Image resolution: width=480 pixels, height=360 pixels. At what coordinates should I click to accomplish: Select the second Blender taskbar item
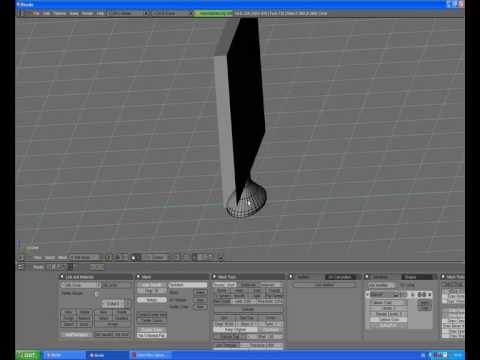click(107, 355)
